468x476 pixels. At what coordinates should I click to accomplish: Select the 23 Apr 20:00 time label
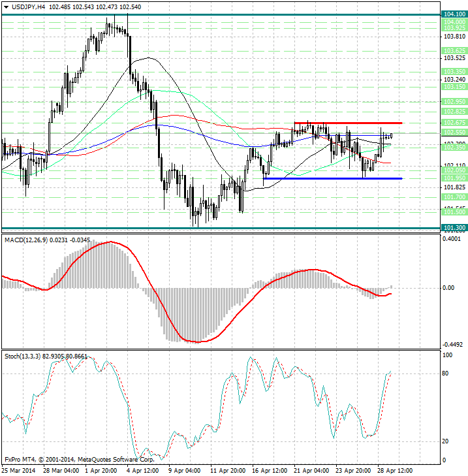353,471
